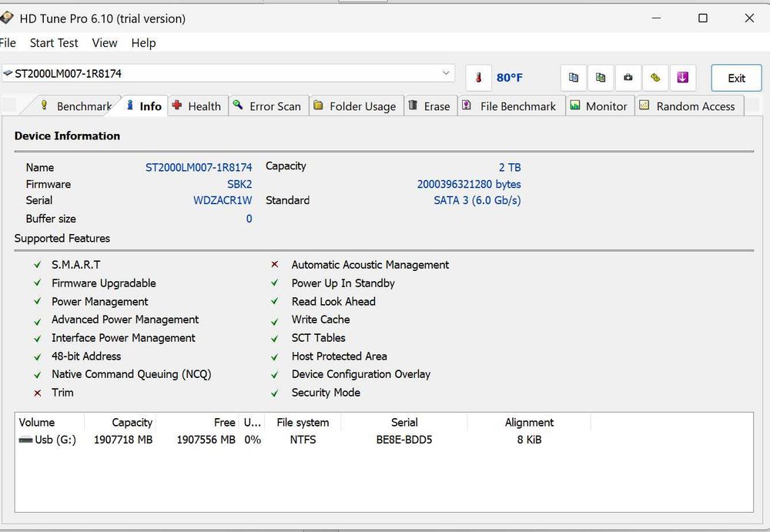Click the Exit button
770x532 pixels.
click(x=736, y=78)
